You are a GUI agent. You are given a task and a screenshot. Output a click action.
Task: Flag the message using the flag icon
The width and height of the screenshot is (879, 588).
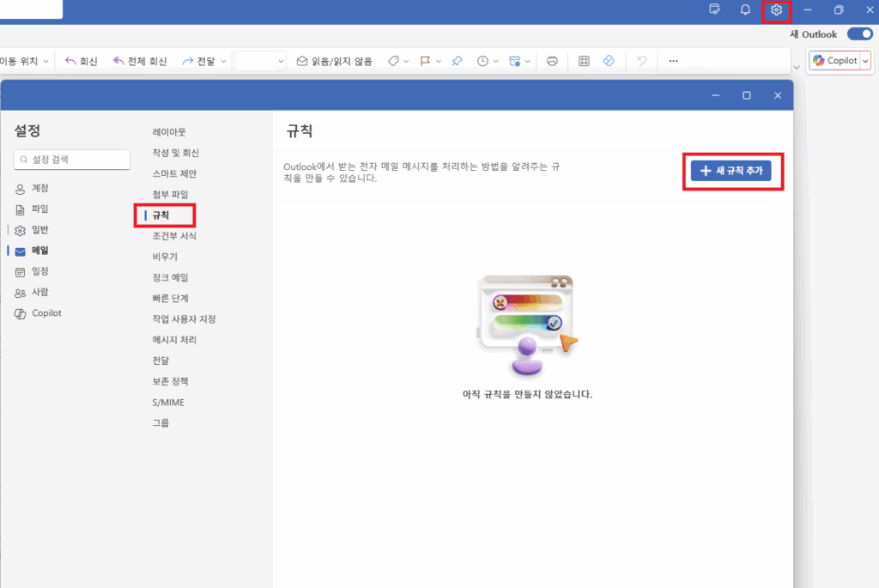click(x=424, y=60)
